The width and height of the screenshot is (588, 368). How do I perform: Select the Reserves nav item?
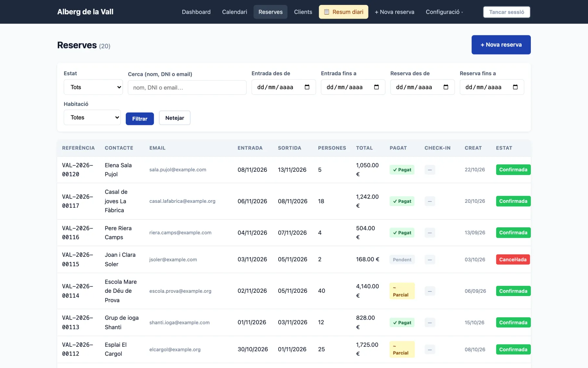point(270,12)
